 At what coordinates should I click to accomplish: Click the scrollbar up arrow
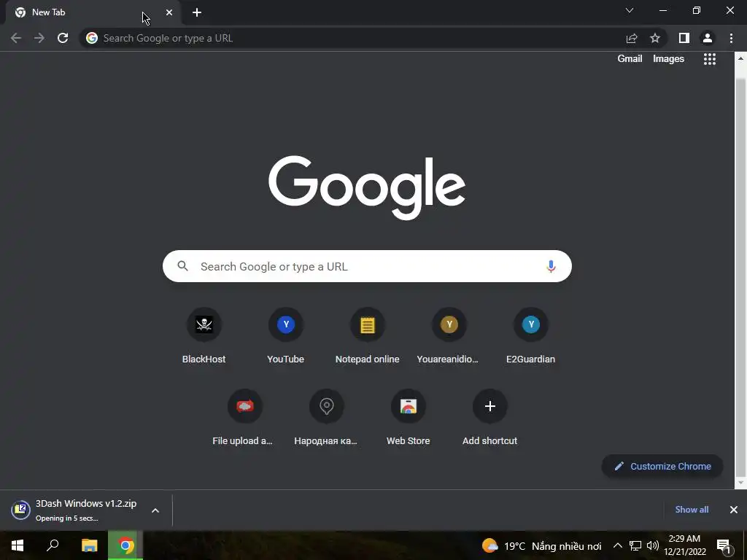coord(741,58)
